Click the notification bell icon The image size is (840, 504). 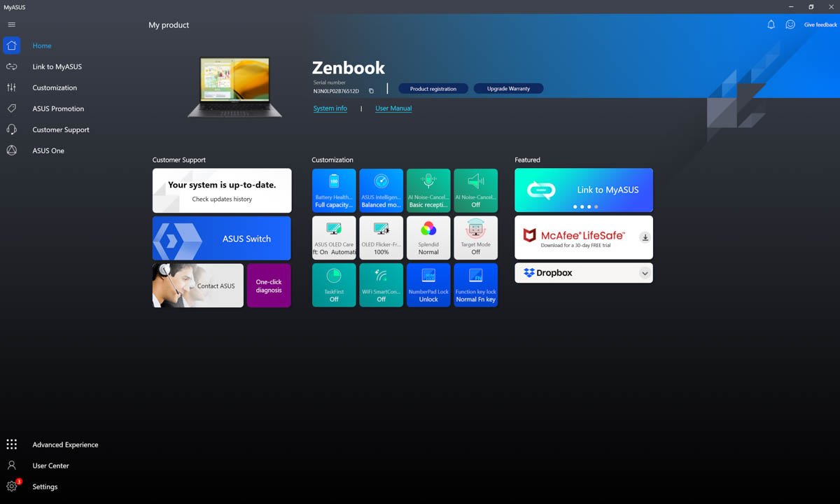[x=771, y=24]
